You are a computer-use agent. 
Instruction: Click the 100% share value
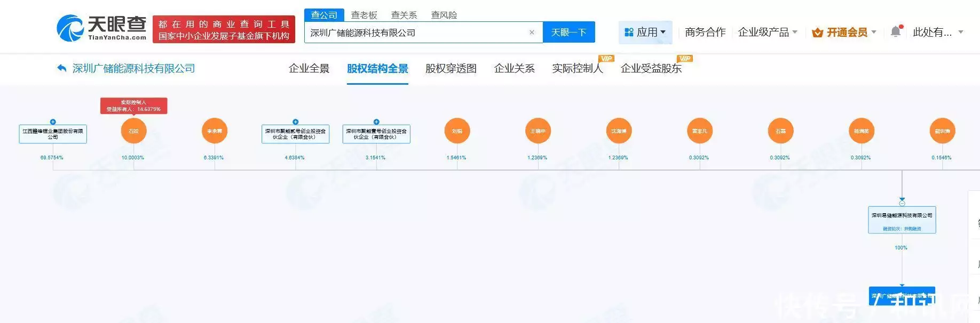coord(901,248)
